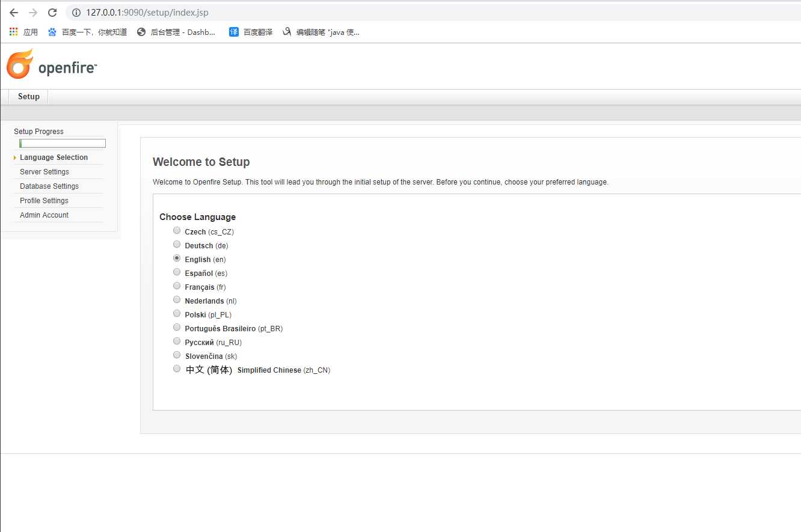Select the Русский (ru_RU) radio button

pos(177,341)
